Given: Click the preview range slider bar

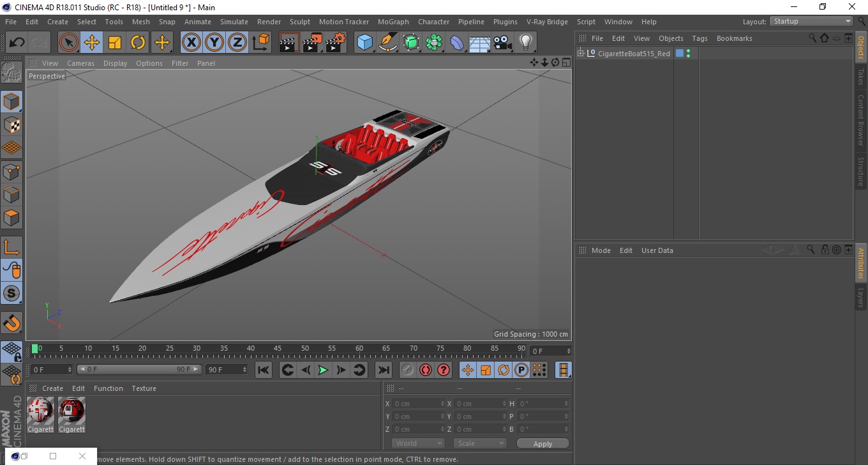Looking at the screenshot, I should [139, 369].
